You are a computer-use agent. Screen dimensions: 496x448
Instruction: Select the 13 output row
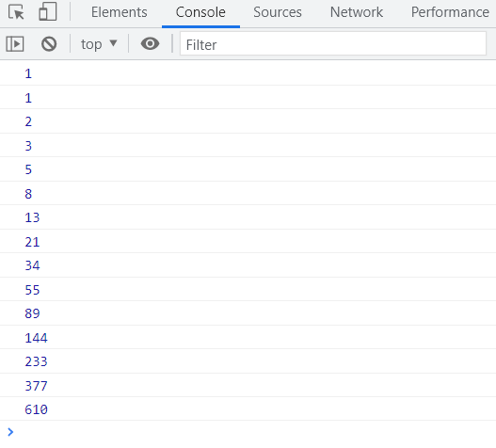[x=248, y=217]
